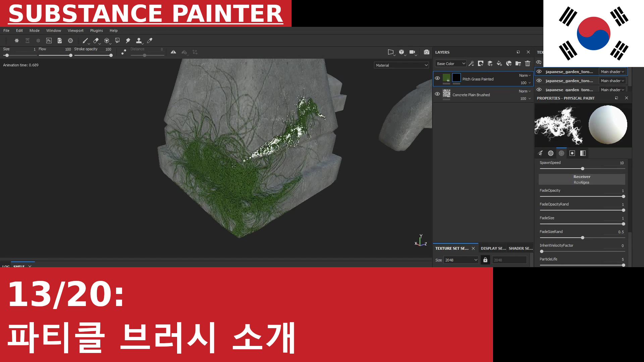Select the Clone stamp tool
Image resolution: width=644 pixels, height=362 pixels.
[x=139, y=41]
